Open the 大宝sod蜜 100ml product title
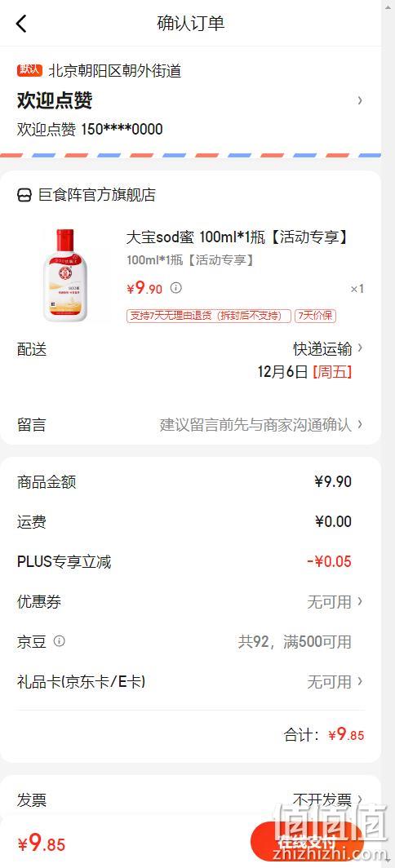Viewport: 395px width, 868px height. 237,237
